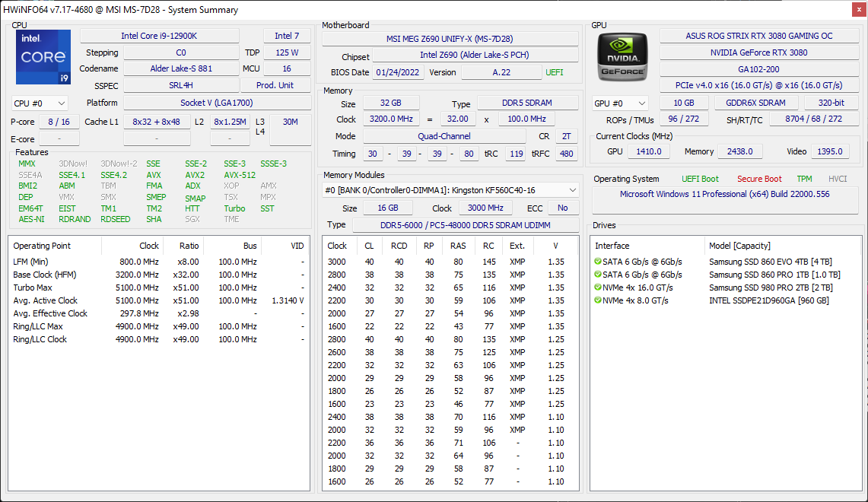This screenshot has width=868, height=502.
Task: Click the green UEFI Boot label
Action: coord(701,179)
